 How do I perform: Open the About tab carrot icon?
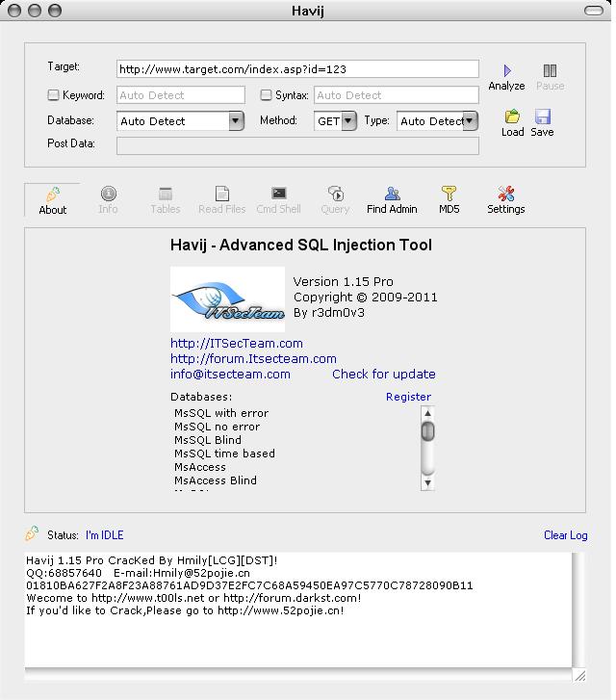pos(53,194)
